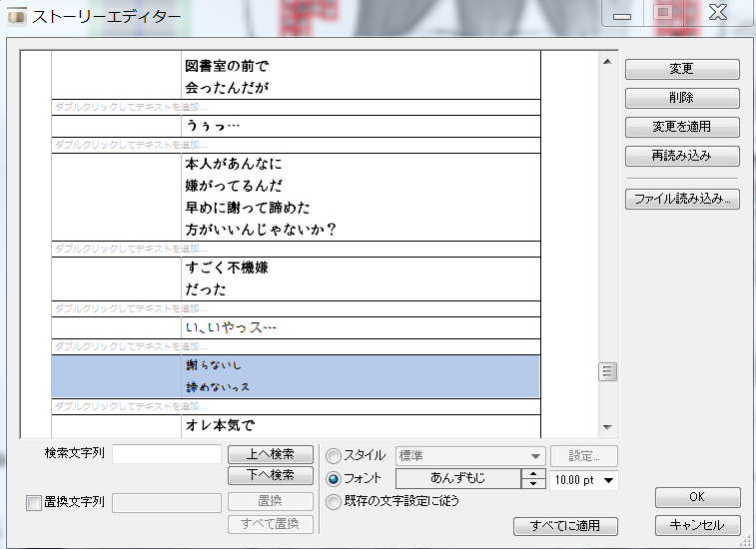Viewport: 756px width, 549px height.
Task: Click scrollbar up arrow in text list
Action: coord(607,62)
